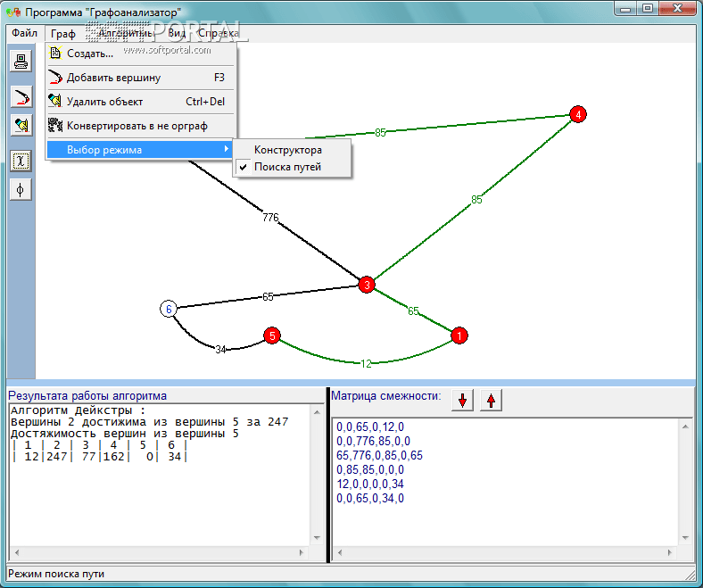Click the red up arrow matrix button
This screenshot has height=588, width=703.
coord(491,400)
